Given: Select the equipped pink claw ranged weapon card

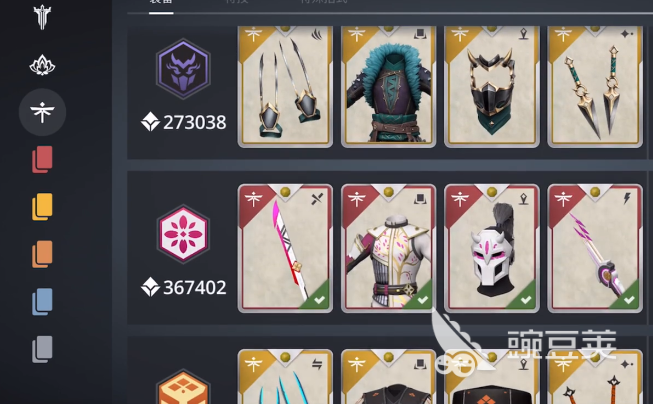Looking at the screenshot, I should pyautogui.click(x=595, y=248).
